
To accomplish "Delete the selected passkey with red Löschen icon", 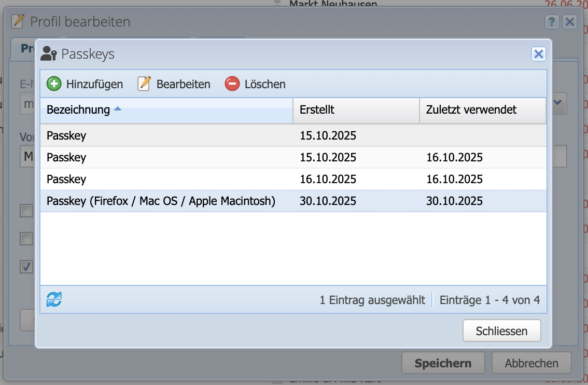I will [232, 83].
